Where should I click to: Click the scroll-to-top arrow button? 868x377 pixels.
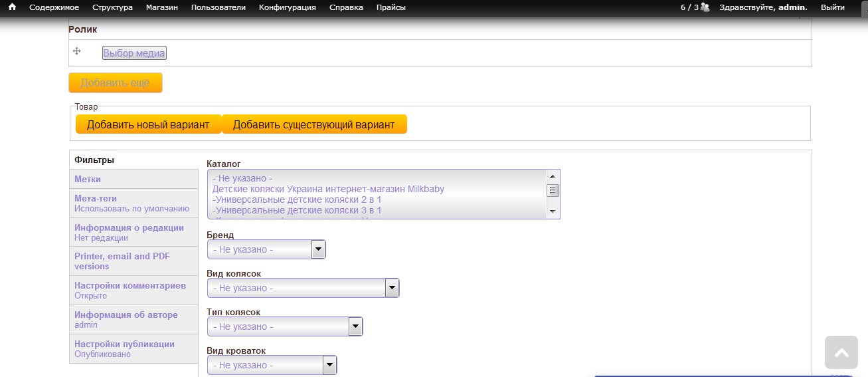coord(841,352)
